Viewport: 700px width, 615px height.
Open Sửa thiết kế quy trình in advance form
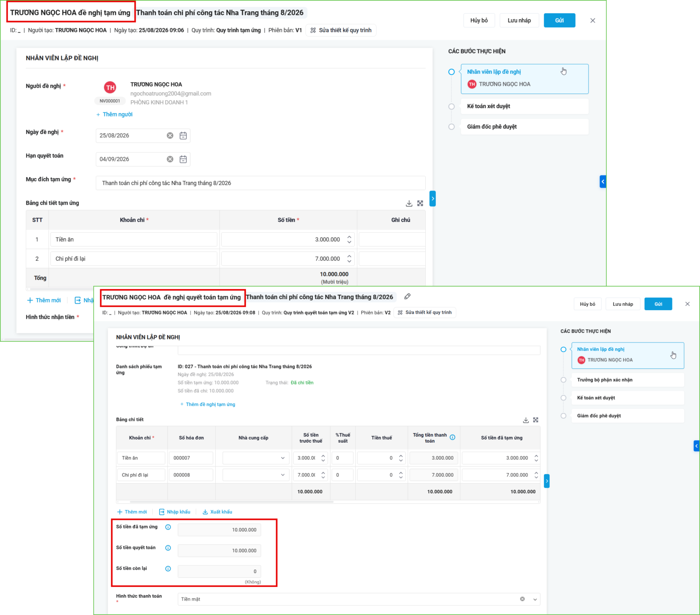click(x=341, y=30)
